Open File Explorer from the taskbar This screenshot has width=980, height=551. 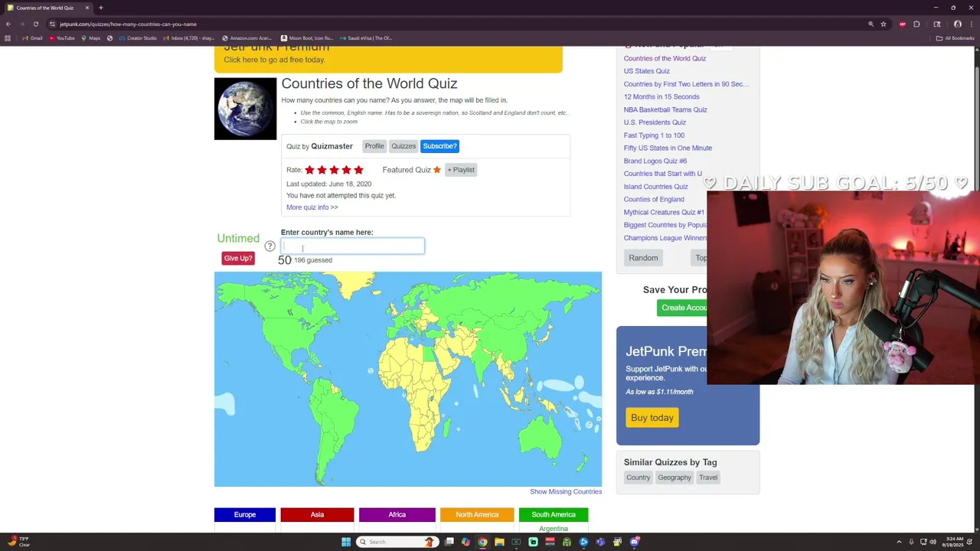(x=499, y=542)
